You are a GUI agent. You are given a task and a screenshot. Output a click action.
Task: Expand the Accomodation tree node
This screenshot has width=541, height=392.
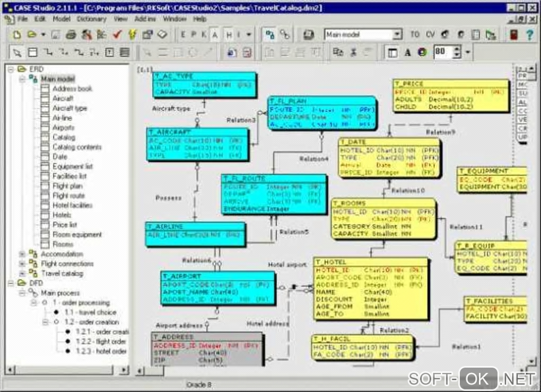coord(22,254)
